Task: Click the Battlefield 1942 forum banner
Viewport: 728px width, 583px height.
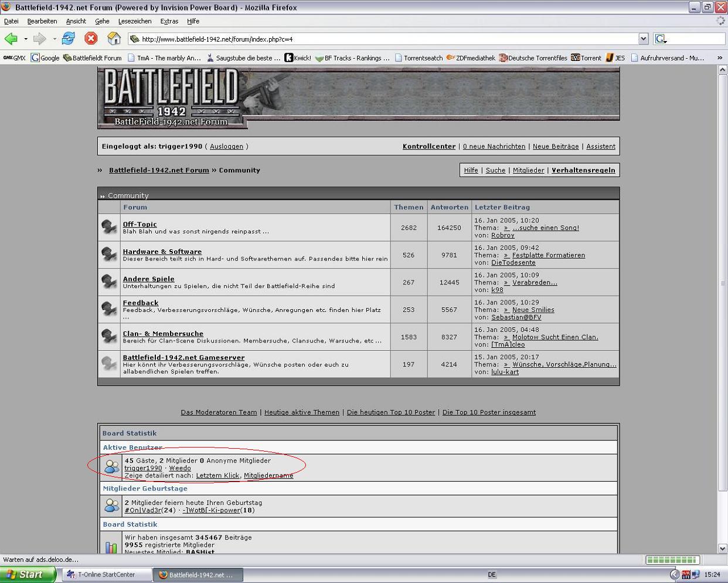Action: tap(358, 97)
